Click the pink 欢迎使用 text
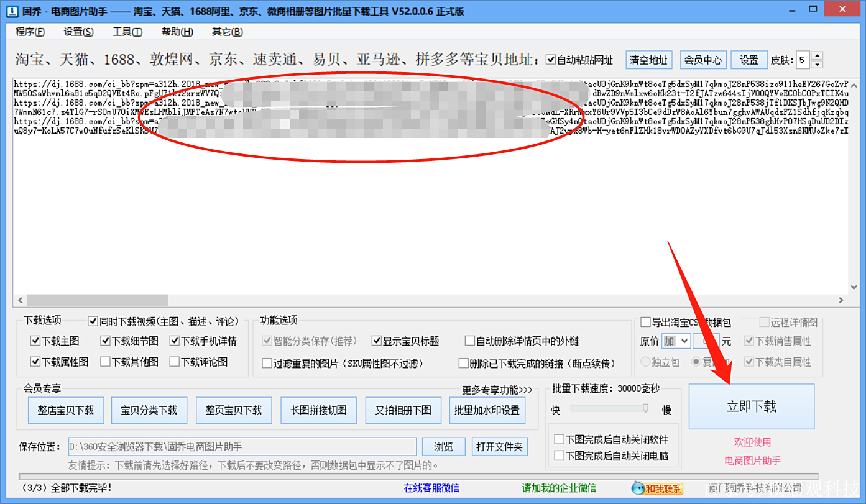The image size is (866, 504). [x=752, y=442]
